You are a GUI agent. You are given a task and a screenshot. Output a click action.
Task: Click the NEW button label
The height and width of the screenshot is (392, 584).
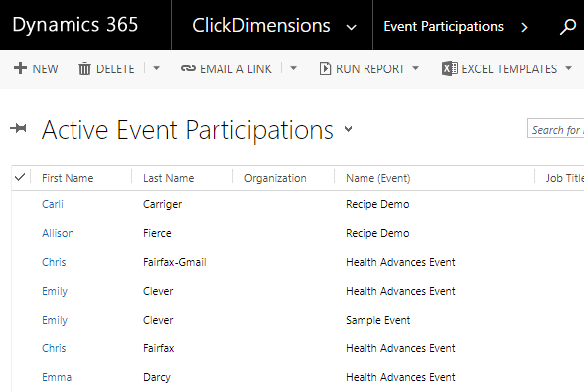(45, 69)
